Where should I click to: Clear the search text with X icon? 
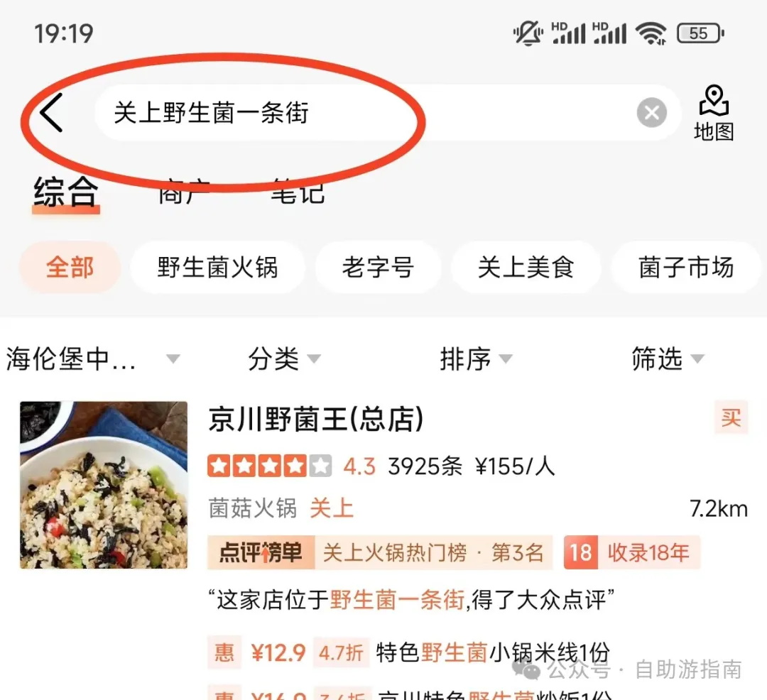coord(651,112)
